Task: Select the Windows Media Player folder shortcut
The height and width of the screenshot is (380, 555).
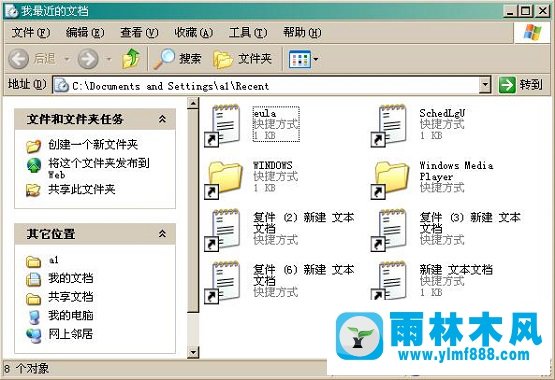Action: [390, 179]
